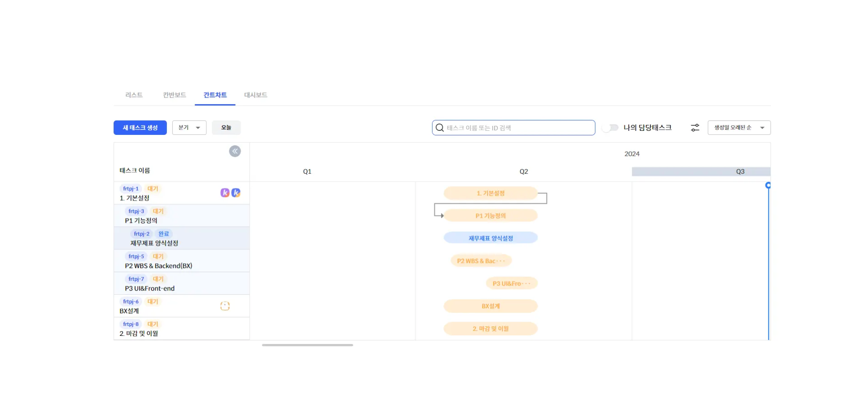Click the today marker at top right
Image resolution: width=868 pixels, height=411 pixels.
pyautogui.click(x=768, y=185)
